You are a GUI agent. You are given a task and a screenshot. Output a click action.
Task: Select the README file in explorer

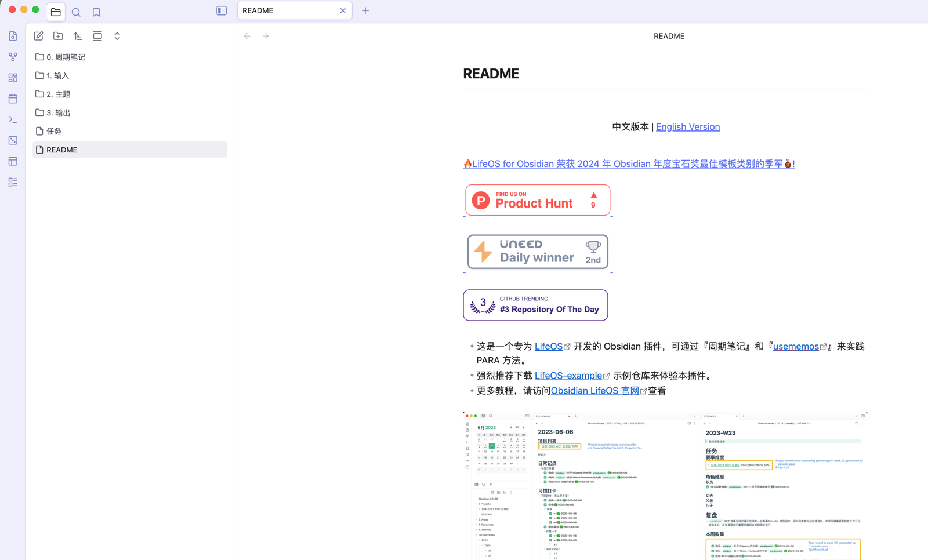[130, 150]
